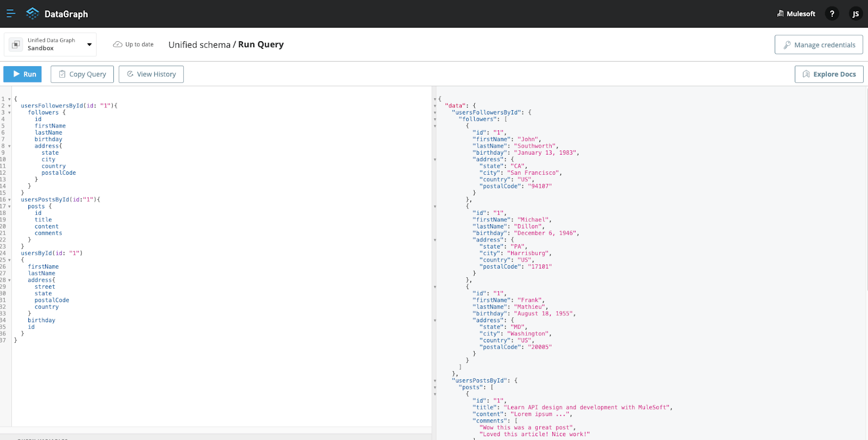Click the DataGraph logo icon
Screen dimensions: 868x440
[x=33, y=14]
